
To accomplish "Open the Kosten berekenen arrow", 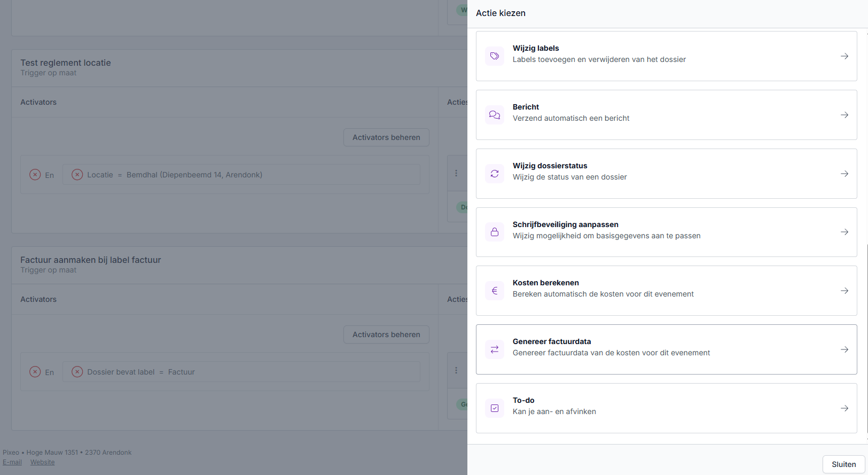I will (x=844, y=291).
